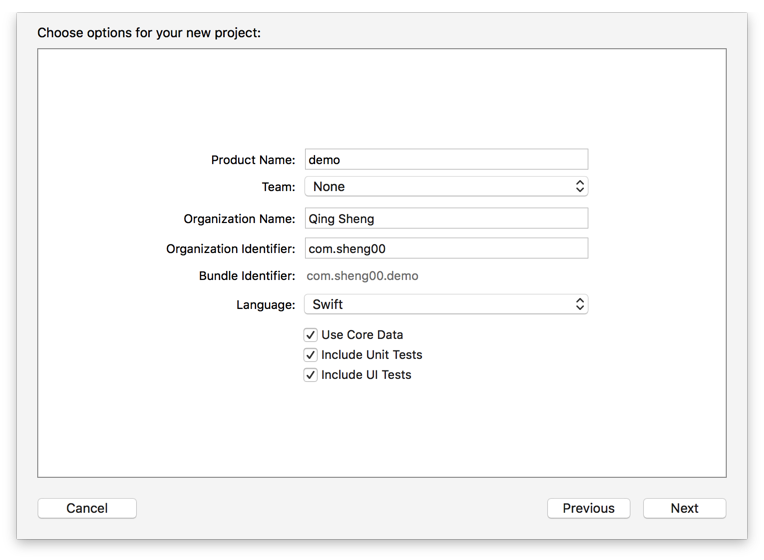Go back with the Previous button
Image resolution: width=764 pixels, height=560 pixels.
(588, 508)
